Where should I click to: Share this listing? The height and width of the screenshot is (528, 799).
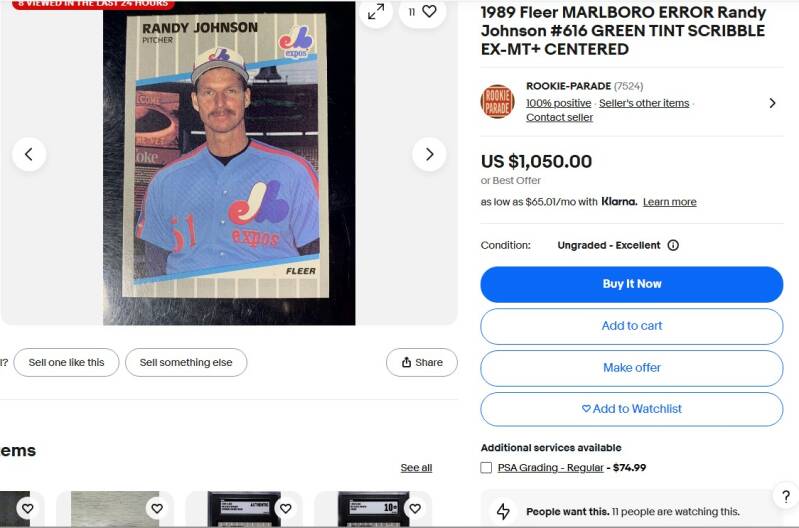click(421, 362)
